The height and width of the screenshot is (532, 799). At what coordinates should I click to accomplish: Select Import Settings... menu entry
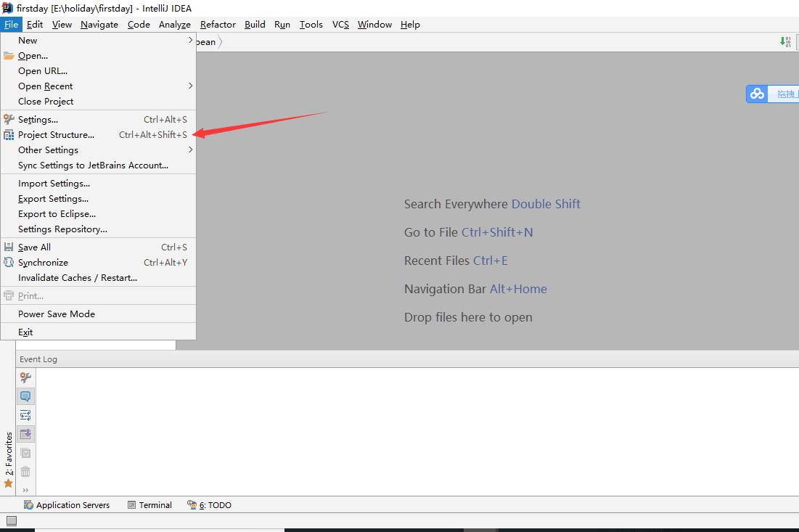click(99, 184)
